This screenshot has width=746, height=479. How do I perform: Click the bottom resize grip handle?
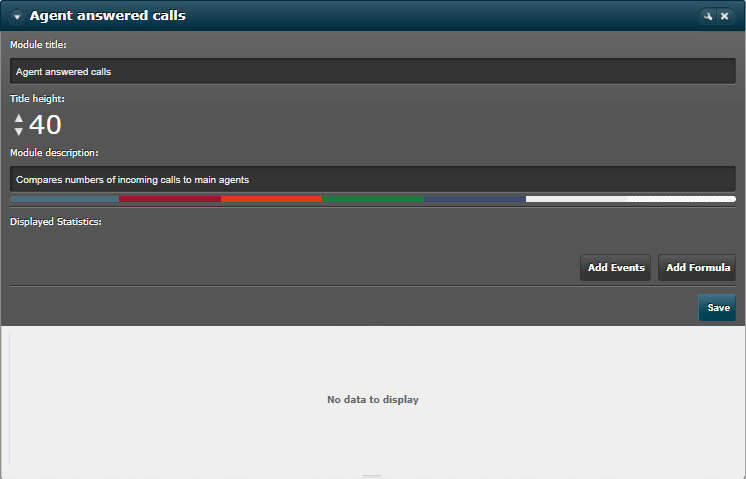coord(372,476)
